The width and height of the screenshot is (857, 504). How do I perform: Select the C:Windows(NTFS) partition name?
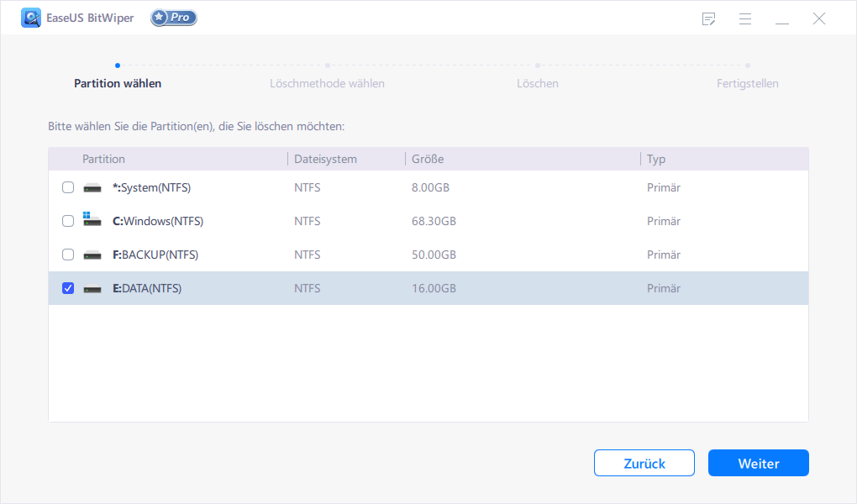pyautogui.click(x=158, y=221)
